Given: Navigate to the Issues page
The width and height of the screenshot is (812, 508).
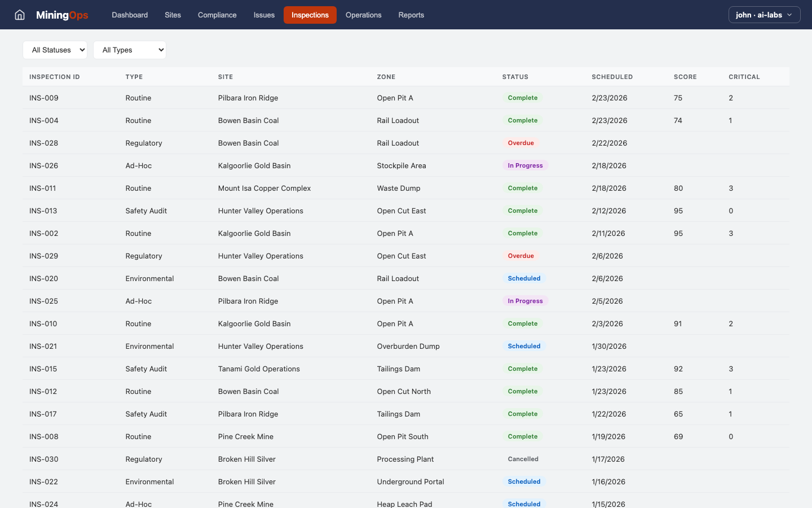Looking at the screenshot, I should point(264,15).
